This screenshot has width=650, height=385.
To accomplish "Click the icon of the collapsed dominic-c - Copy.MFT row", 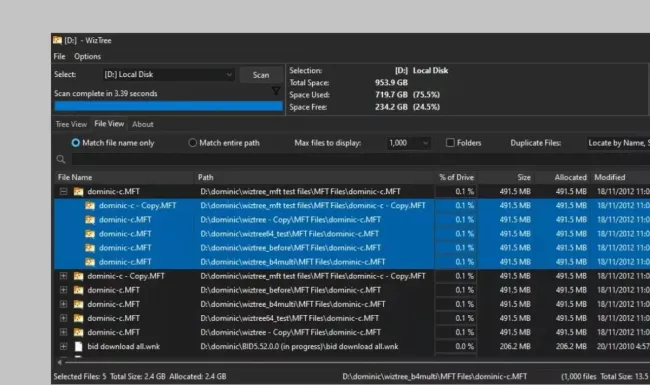I will click(78, 276).
